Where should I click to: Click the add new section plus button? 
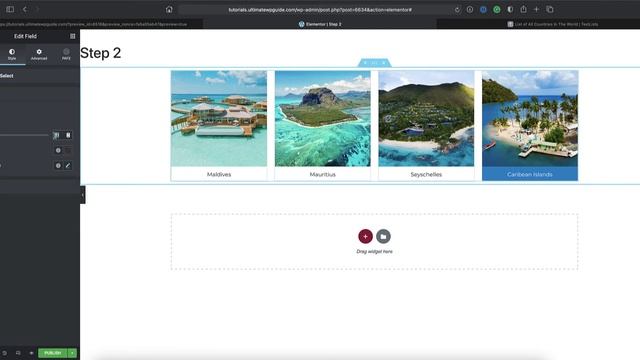365,236
